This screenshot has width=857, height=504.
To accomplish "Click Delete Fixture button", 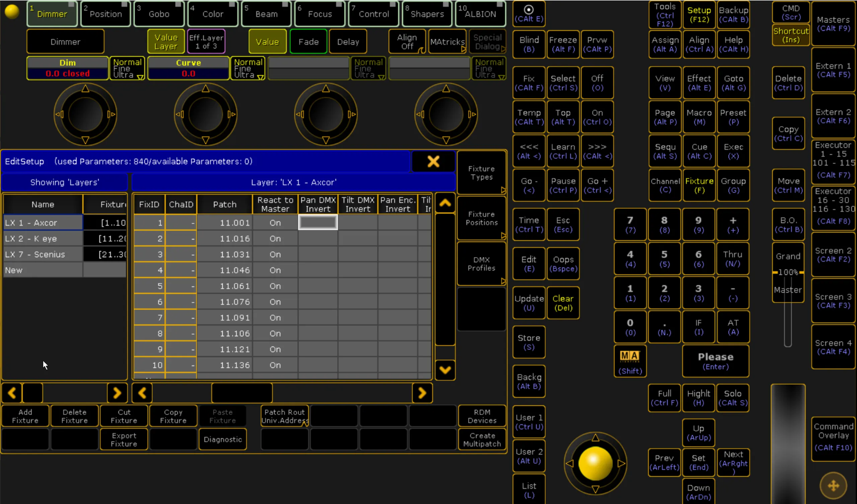I will coord(74,416).
